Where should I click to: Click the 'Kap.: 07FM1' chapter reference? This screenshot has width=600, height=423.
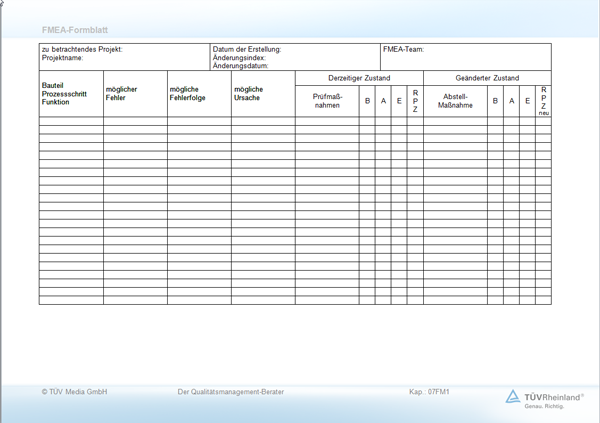[x=431, y=392]
